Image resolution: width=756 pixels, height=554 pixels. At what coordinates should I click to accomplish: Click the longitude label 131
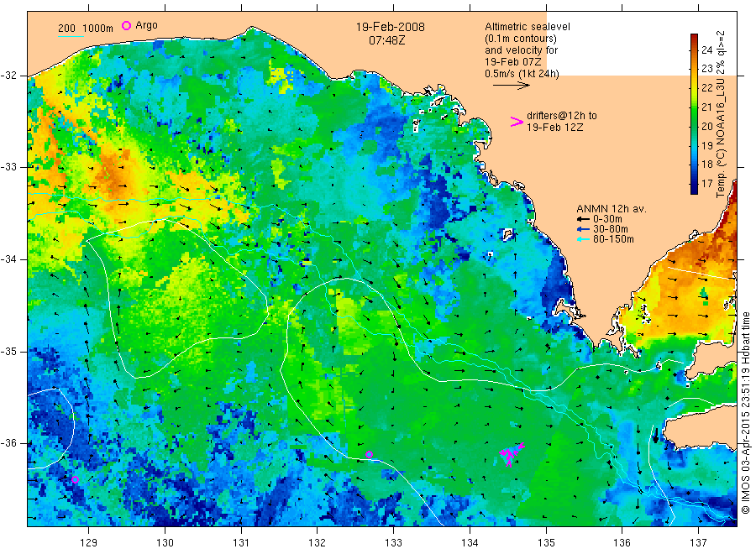tap(241, 543)
